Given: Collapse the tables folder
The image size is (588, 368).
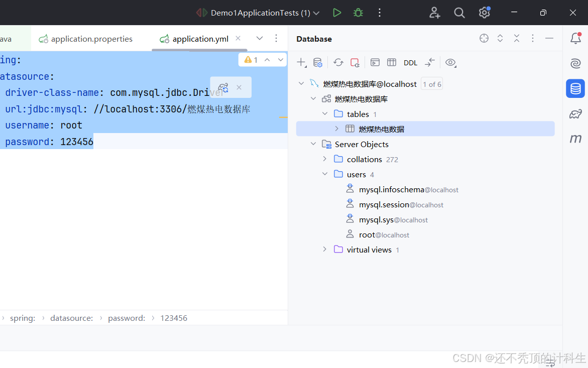Looking at the screenshot, I should (x=325, y=113).
